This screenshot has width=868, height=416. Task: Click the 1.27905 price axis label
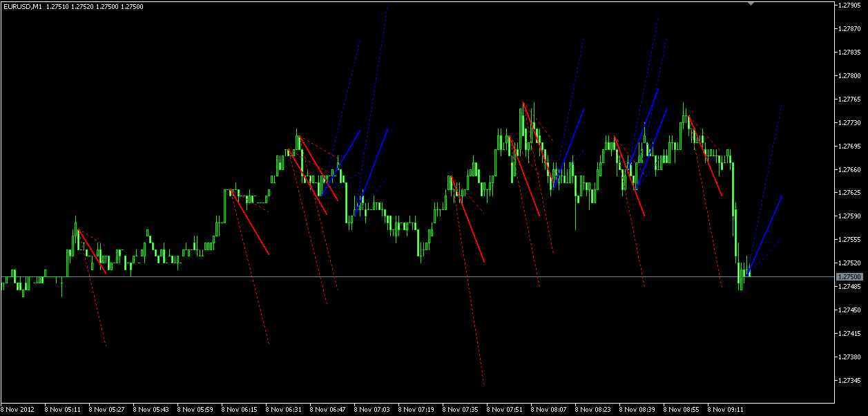[x=849, y=6]
